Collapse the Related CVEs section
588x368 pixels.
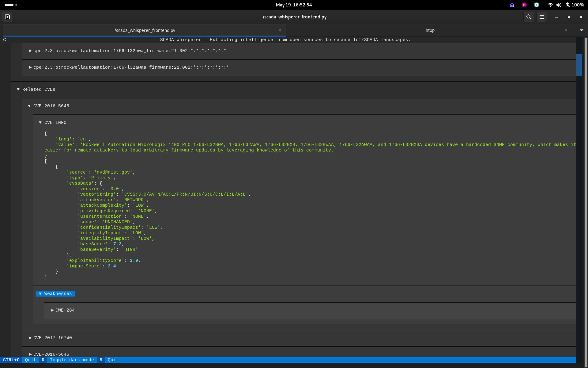[36, 90]
